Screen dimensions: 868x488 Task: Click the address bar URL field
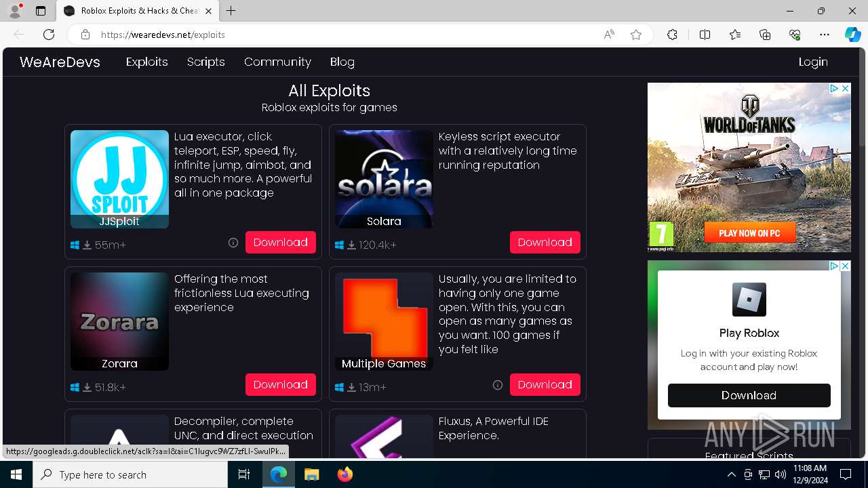tap(346, 35)
